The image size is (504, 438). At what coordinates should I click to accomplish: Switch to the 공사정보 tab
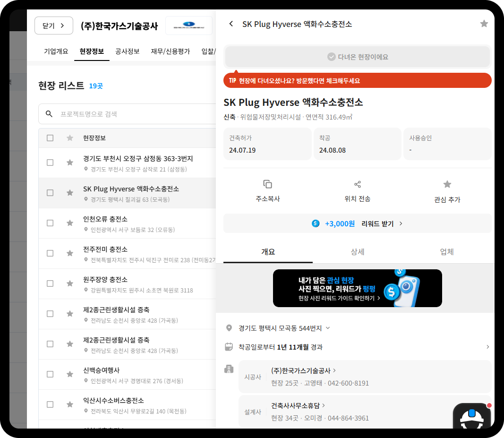[127, 52]
